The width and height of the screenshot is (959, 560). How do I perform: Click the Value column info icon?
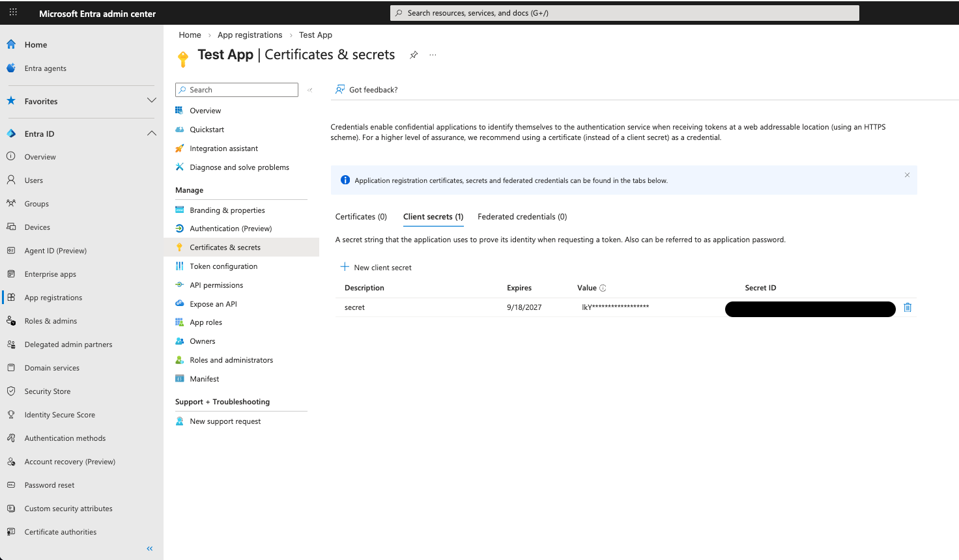point(603,288)
